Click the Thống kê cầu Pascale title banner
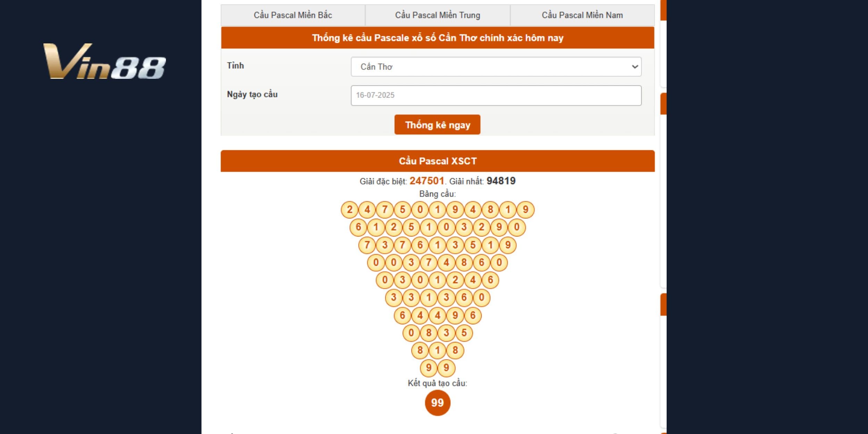This screenshot has width=868, height=434. pyautogui.click(x=437, y=38)
